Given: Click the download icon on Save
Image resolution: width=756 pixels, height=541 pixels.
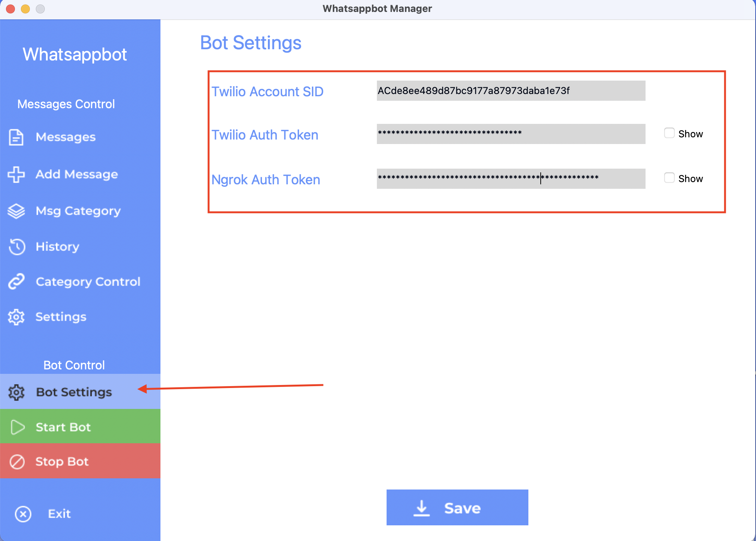Looking at the screenshot, I should coord(422,508).
